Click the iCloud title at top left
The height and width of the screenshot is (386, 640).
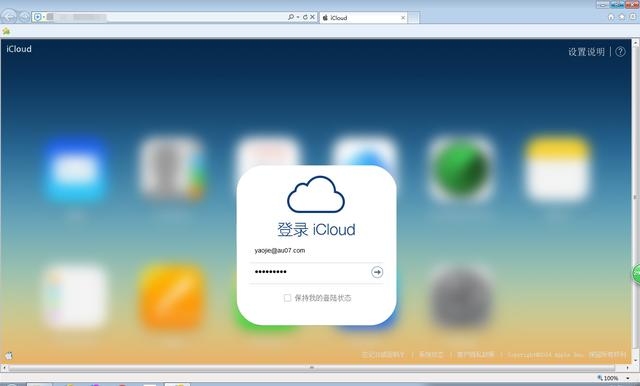[19, 49]
